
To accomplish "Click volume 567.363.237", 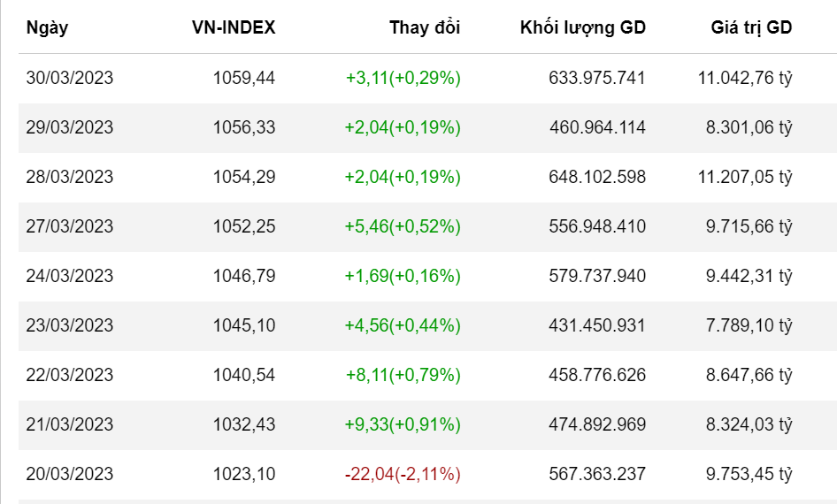I will [597, 474].
